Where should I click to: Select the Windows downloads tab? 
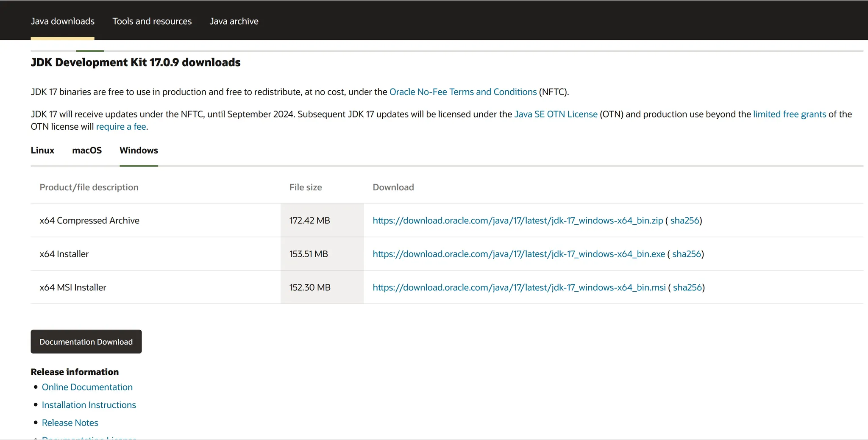[139, 150]
